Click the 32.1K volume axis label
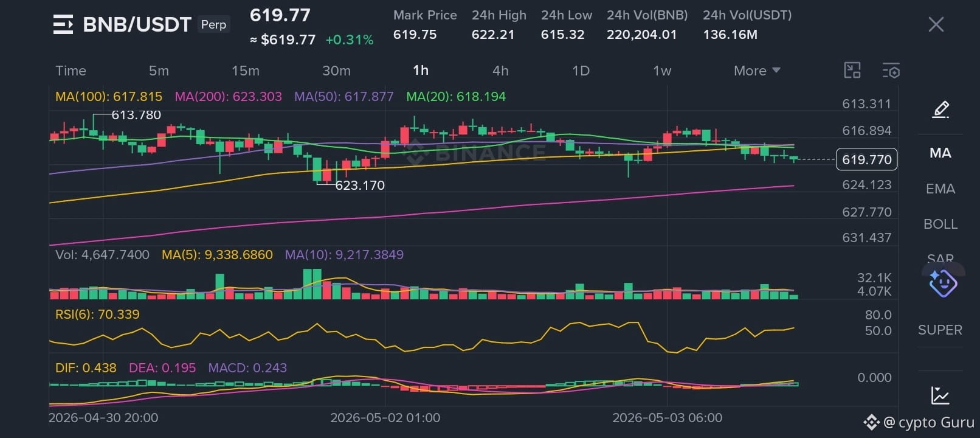 pos(874,278)
